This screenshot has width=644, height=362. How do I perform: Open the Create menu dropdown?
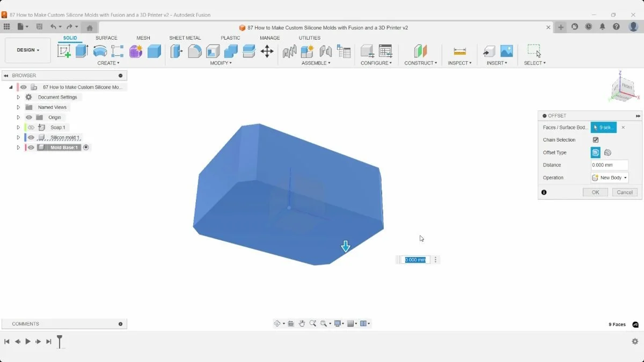[x=108, y=63]
